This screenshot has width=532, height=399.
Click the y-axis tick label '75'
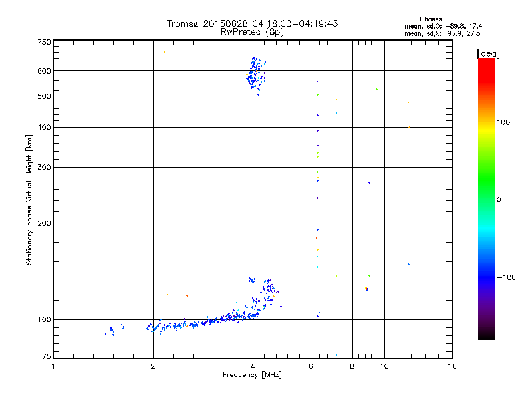[47, 356]
